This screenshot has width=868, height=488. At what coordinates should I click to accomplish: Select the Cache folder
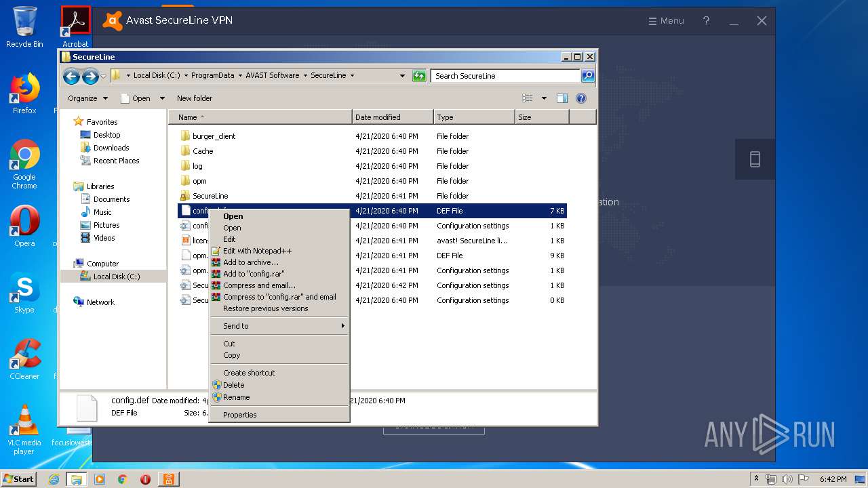tap(203, 151)
